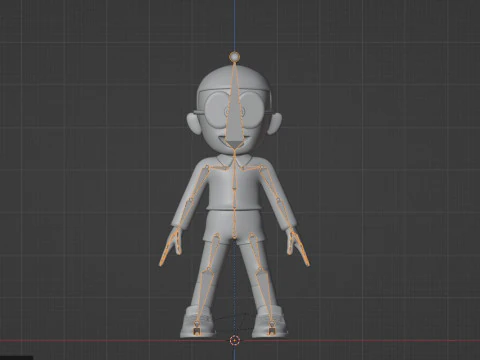Click the character's ear on the view's left
480x360 pixels.
[193, 123]
